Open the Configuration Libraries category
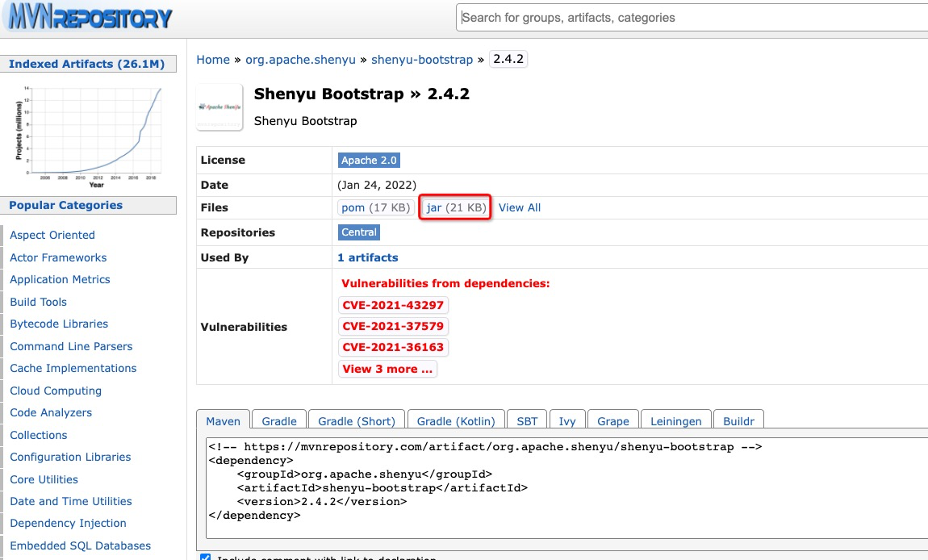928x560 pixels. click(x=70, y=457)
